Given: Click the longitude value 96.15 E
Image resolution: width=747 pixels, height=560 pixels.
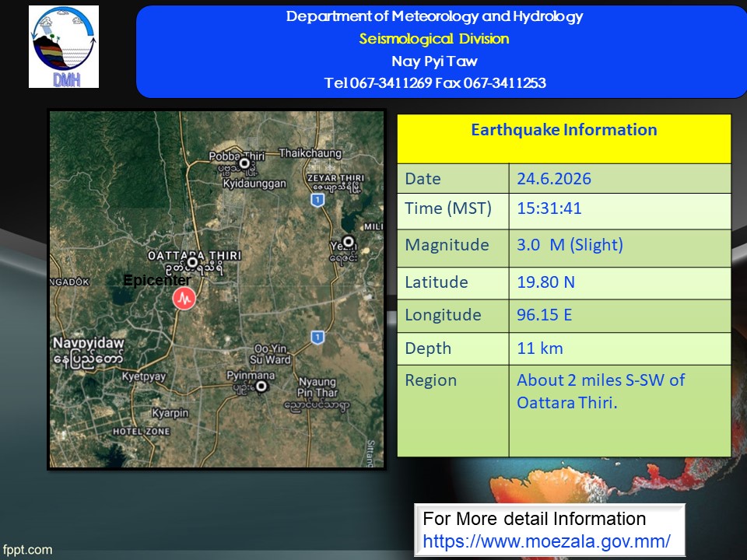Looking at the screenshot, I should tap(544, 315).
